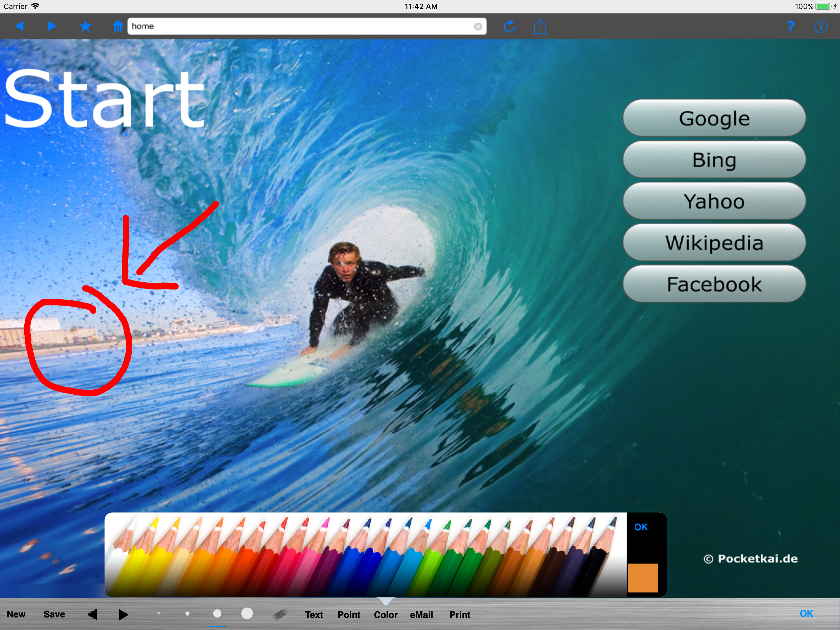Switch to Text tool

tap(314, 615)
